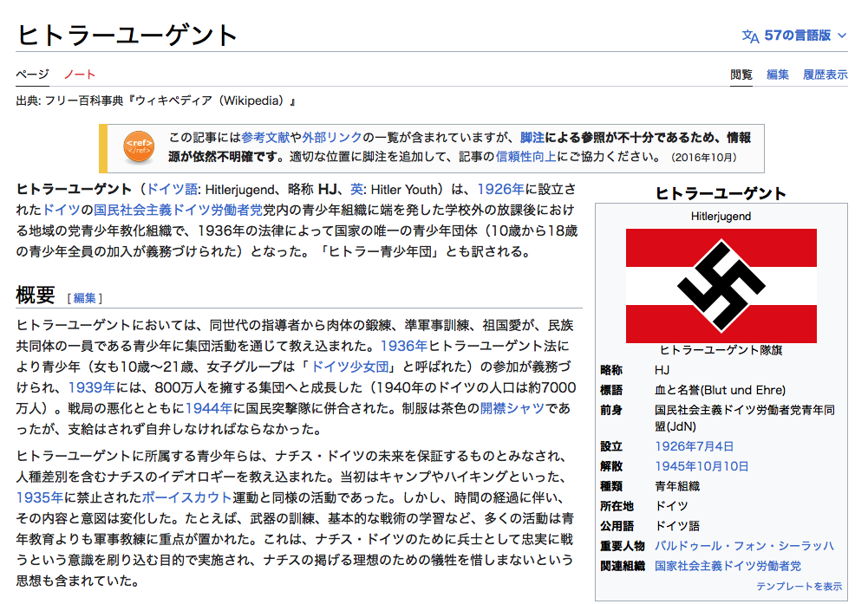Click the ヒトラーユーゲント隊旗 caption text

[x=721, y=350]
